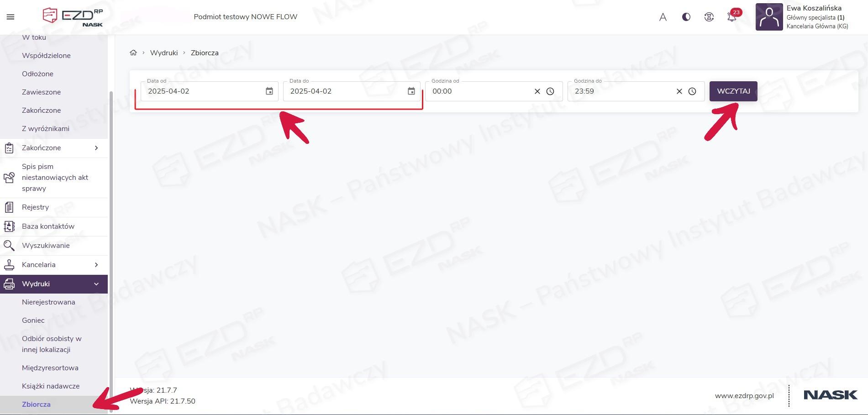Select Książki nadawcze in the sidebar
Image resolution: width=868 pixels, height=415 pixels.
51,386
